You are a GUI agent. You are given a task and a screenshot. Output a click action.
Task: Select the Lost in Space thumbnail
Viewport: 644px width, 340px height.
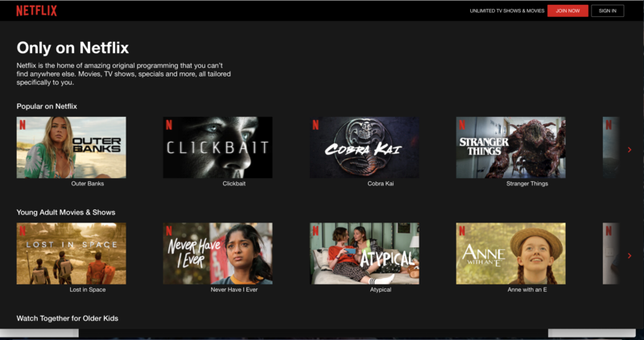[71, 253]
